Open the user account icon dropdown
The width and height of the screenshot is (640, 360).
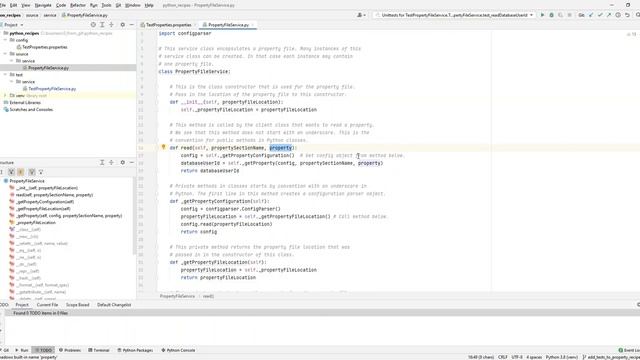click(361, 15)
